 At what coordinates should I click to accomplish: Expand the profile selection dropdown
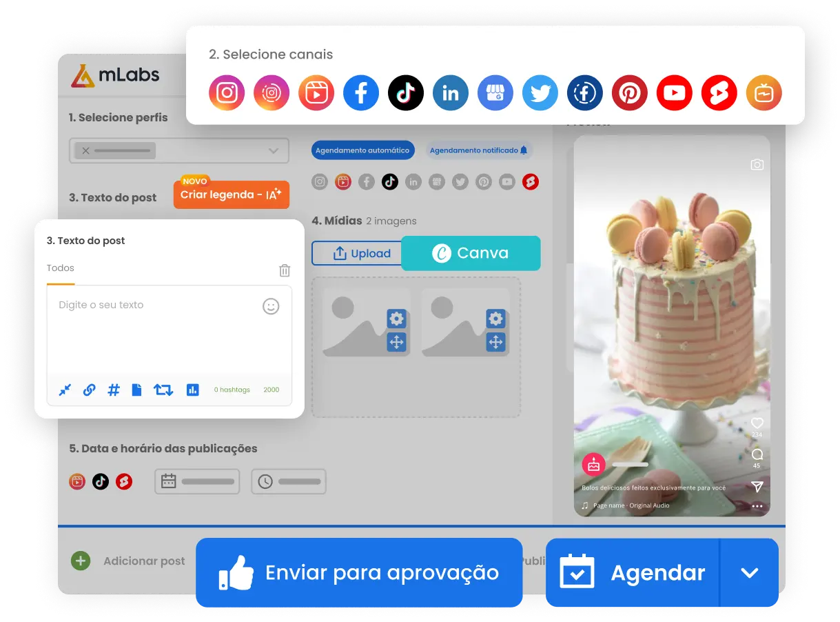[274, 150]
